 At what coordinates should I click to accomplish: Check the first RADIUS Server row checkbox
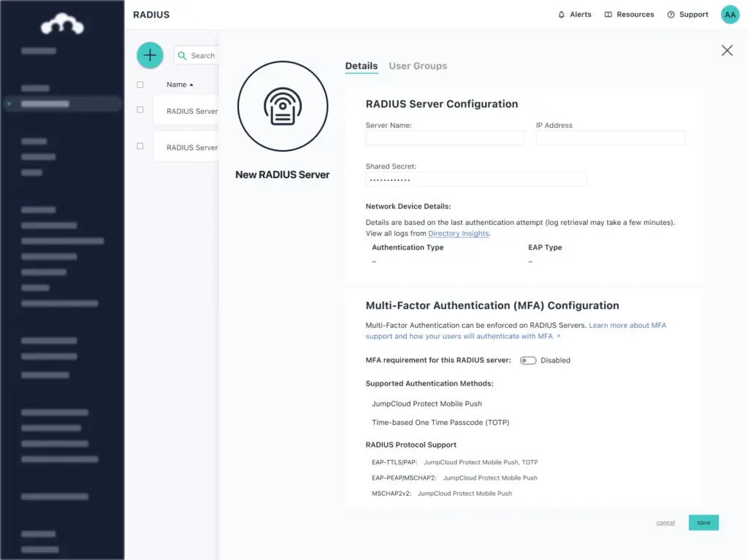(x=140, y=110)
